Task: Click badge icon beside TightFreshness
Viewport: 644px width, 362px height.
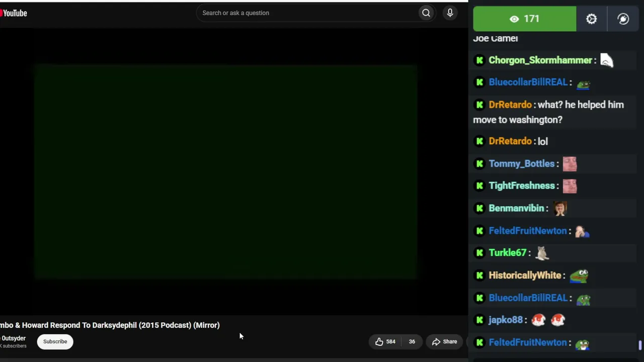Action: coord(479,186)
